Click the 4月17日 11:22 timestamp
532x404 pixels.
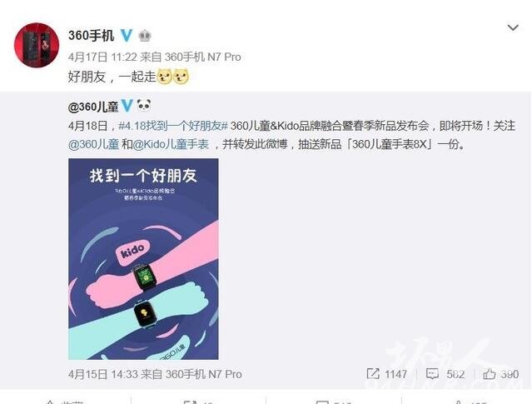point(102,57)
